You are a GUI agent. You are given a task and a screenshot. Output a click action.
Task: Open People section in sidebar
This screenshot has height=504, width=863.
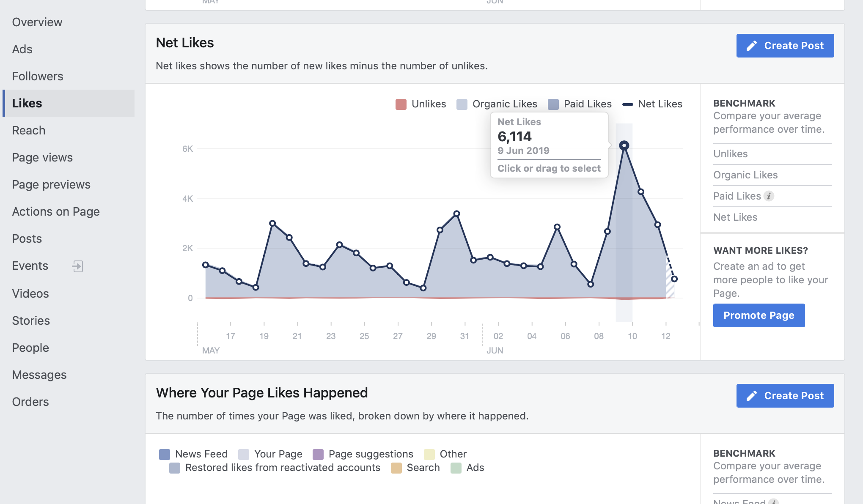[30, 348]
